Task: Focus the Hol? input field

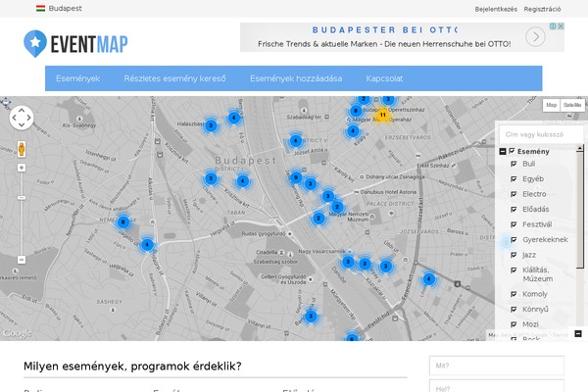Action: click(x=497, y=386)
